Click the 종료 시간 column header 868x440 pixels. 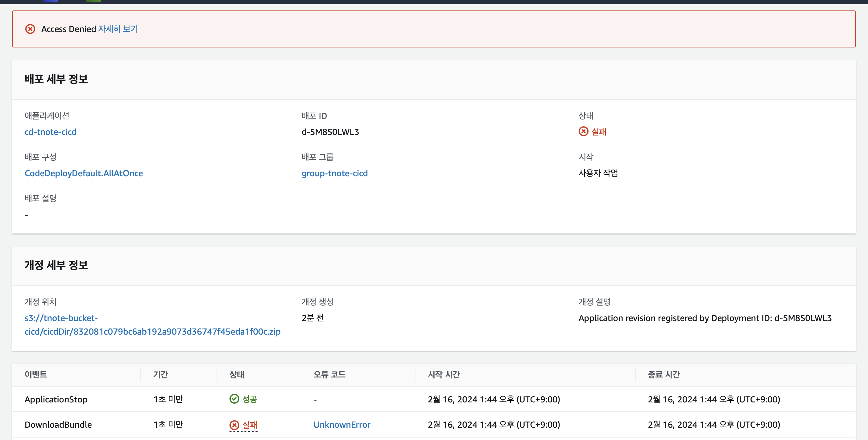pyautogui.click(x=663, y=374)
